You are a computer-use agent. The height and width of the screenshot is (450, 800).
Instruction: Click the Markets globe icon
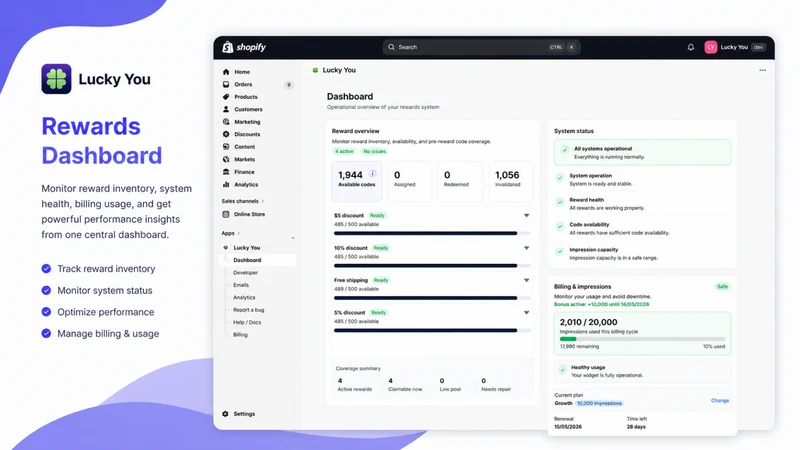[x=226, y=159]
